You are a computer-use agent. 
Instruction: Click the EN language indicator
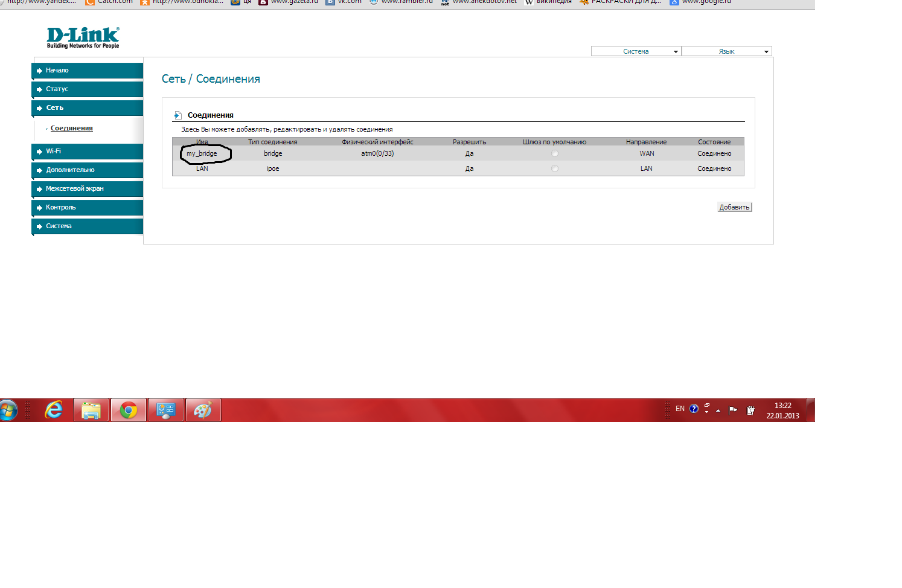[x=680, y=409]
